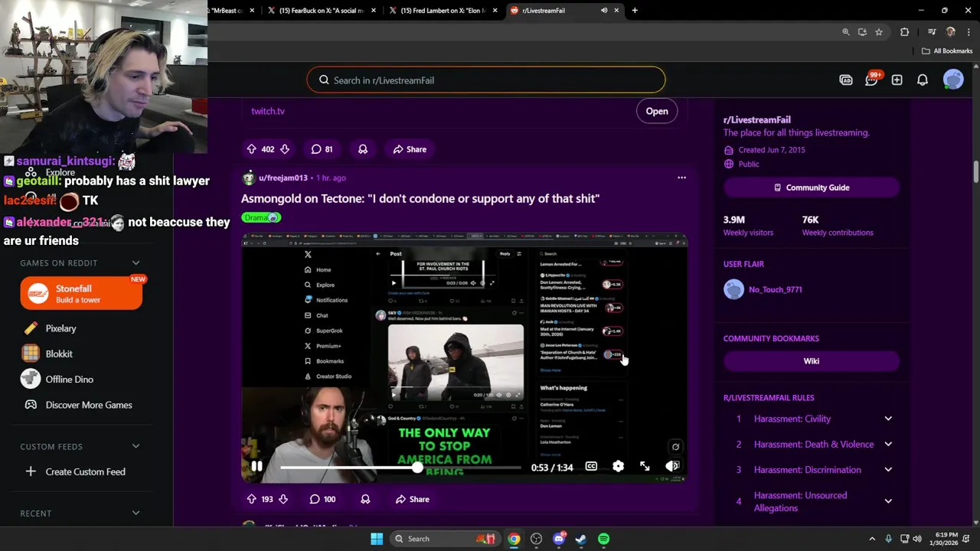Viewport: 980px width, 551px height.
Task: Give award to the twitch.tv post
Action: [x=363, y=149]
